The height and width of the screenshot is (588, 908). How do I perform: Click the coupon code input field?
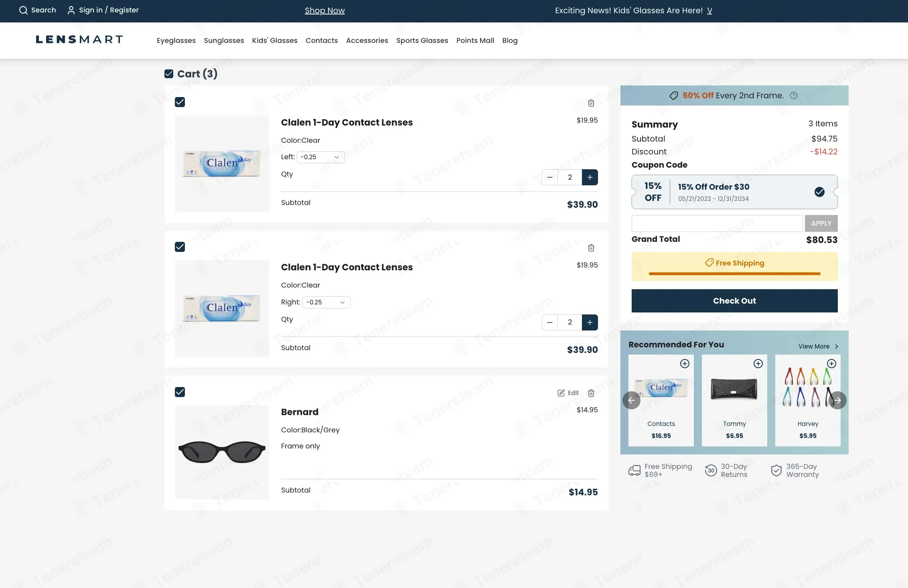tap(717, 223)
